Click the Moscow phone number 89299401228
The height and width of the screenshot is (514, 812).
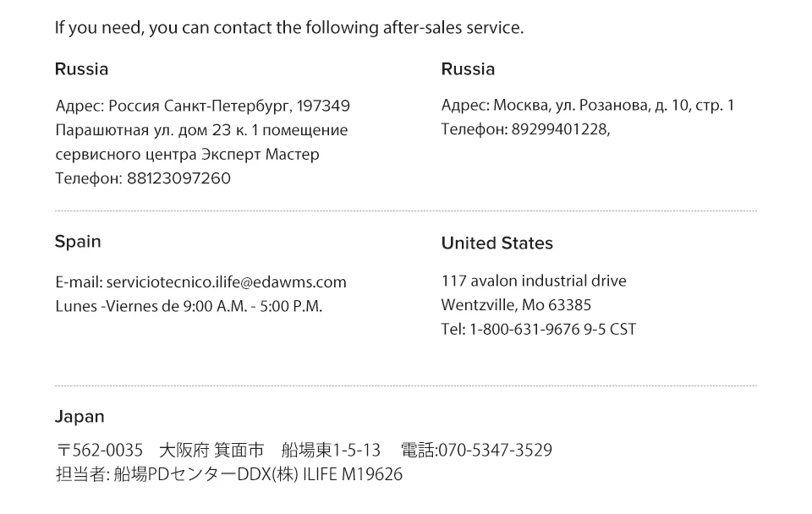coord(559,128)
